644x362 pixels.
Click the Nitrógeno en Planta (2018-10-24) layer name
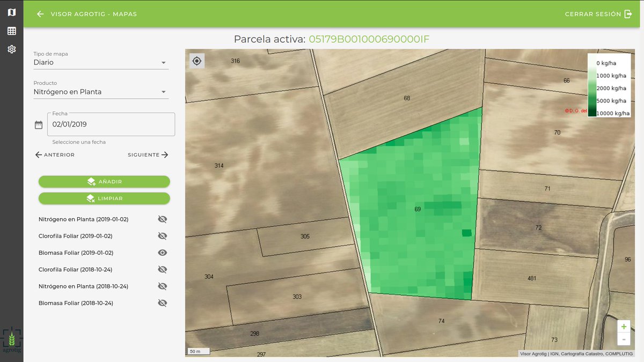pyautogui.click(x=84, y=286)
